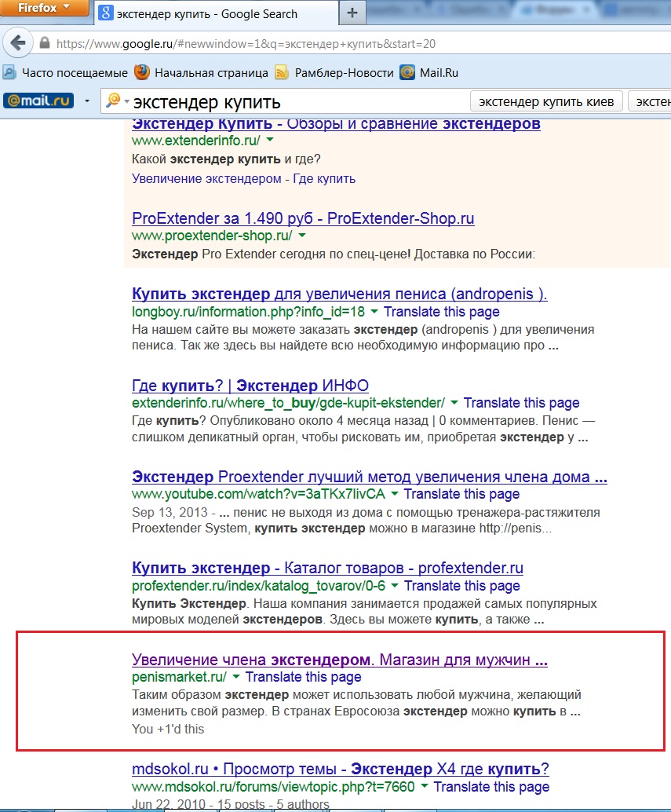Open a new tab with plus button
The image size is (671, 812).
pos(352,13)
